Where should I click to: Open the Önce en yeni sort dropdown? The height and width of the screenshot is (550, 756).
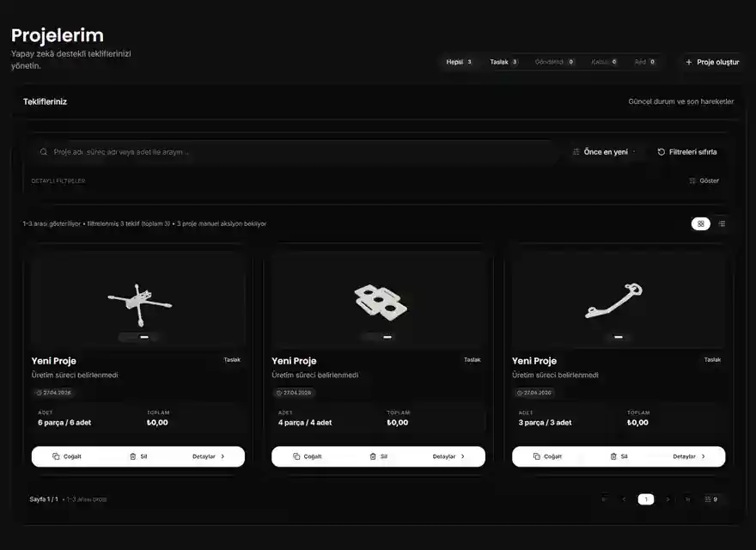tap(604, 152)
